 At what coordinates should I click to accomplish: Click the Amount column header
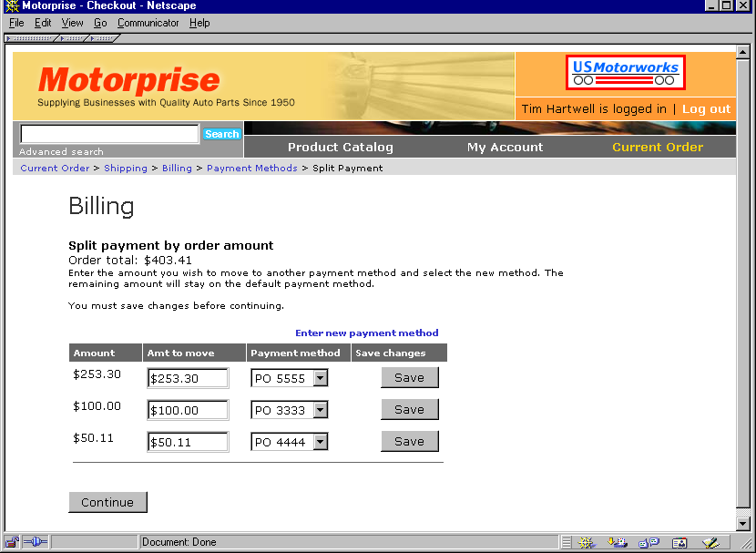click(106, 353)
